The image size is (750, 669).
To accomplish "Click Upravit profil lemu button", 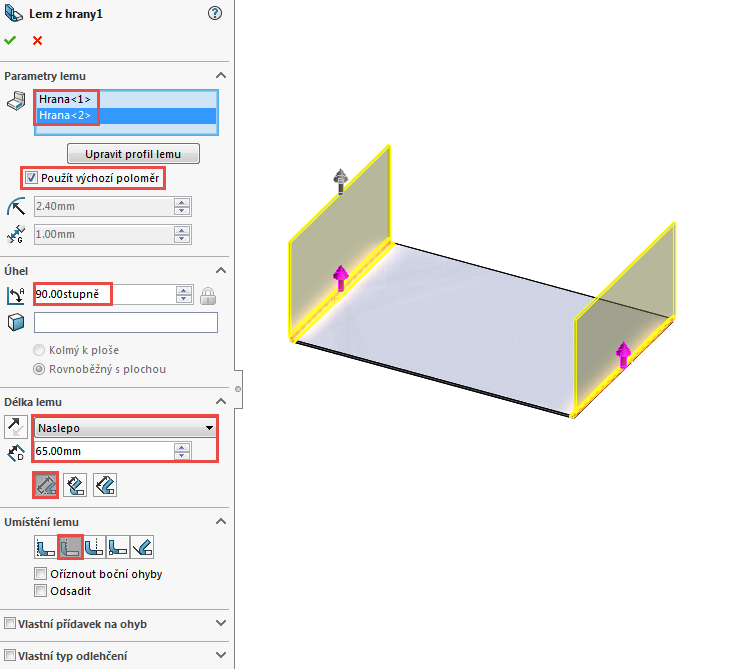I will [x=133, y=154].
